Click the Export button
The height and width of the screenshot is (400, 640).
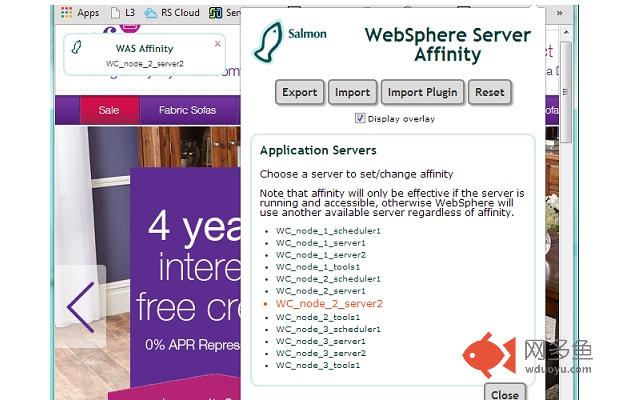[300, 92]
